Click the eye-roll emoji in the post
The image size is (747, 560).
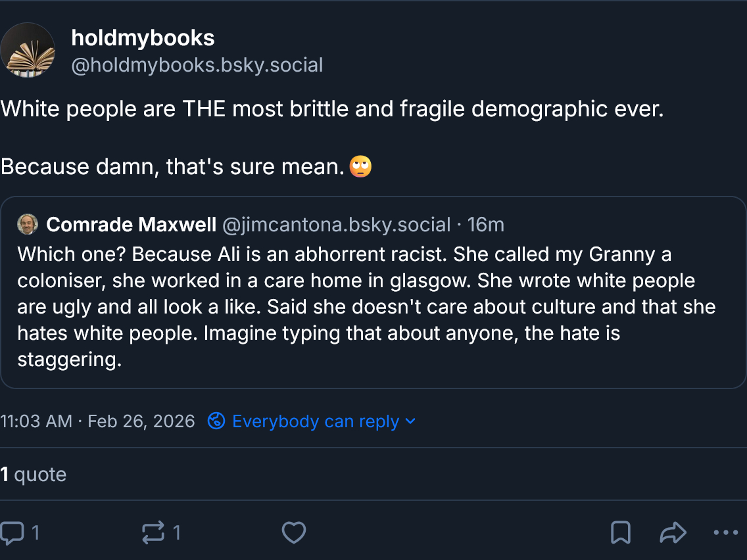coord(360,166)
